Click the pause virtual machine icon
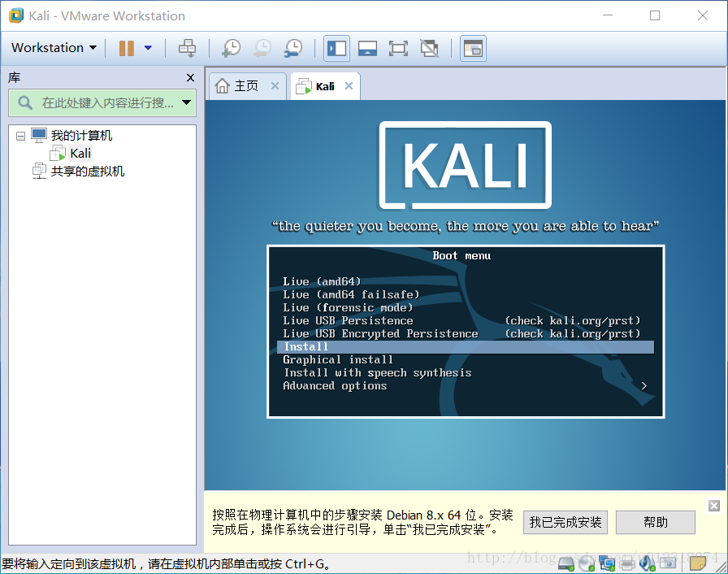 126,48
